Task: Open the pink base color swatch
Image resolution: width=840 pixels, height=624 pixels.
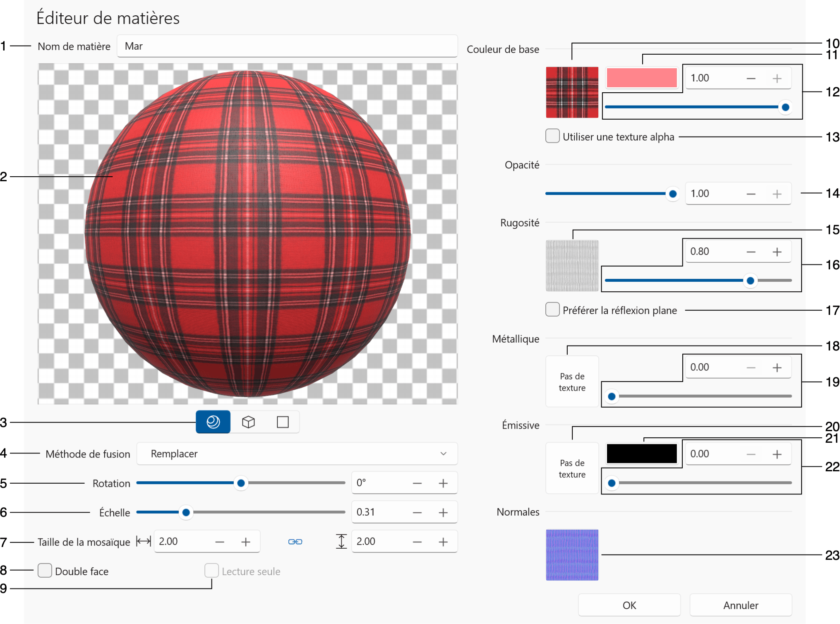Action: pyautogui.click(x=641, y=78)
